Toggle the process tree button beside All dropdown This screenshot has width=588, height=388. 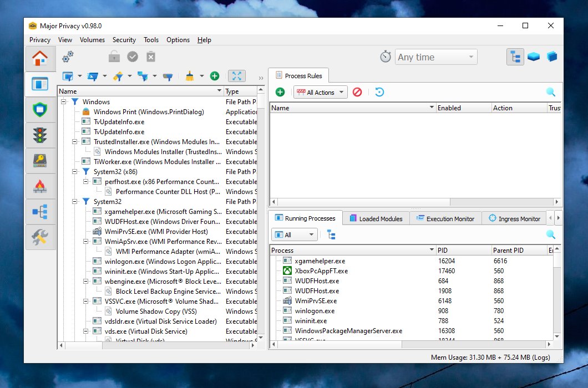point(331,234)
